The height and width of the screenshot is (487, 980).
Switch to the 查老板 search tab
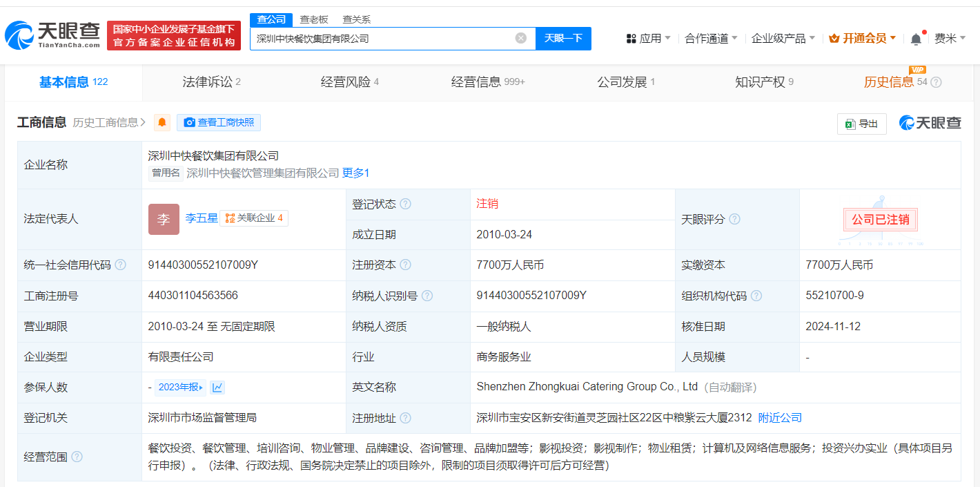[314, 19]
